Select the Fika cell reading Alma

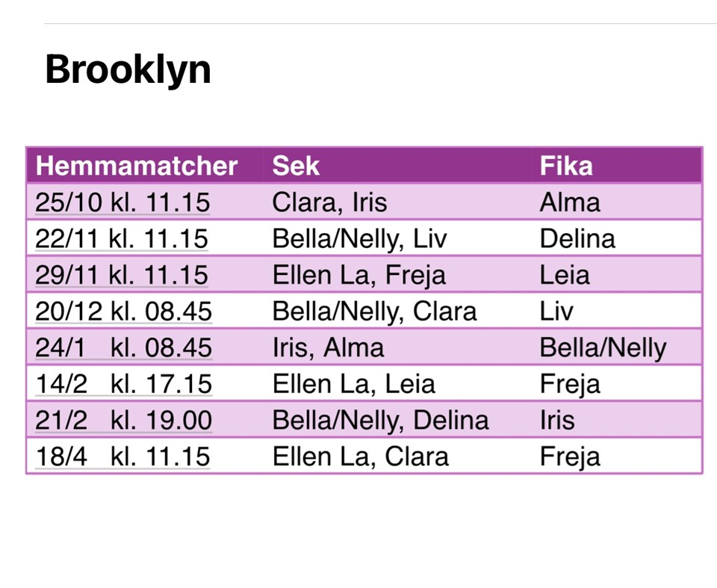570,202
